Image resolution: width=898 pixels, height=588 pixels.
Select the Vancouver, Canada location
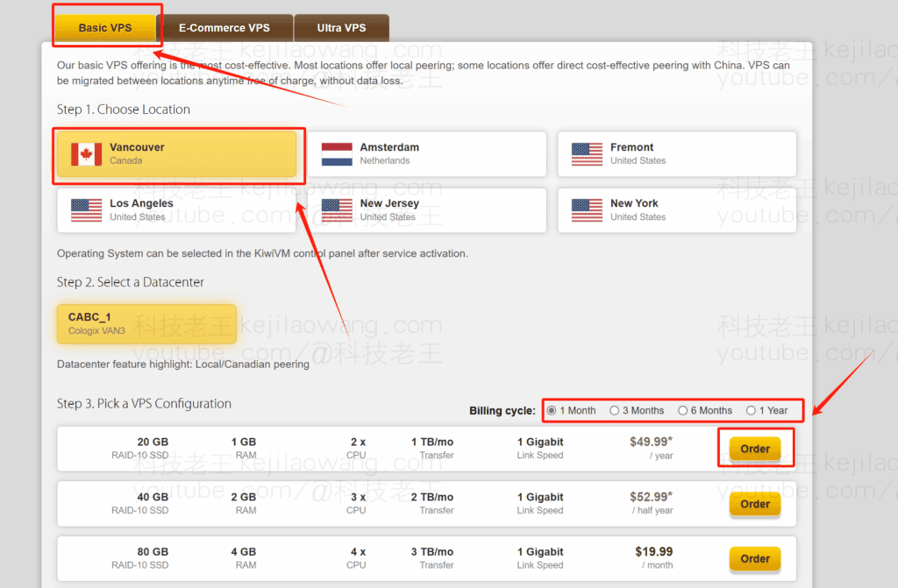(177, 154)
